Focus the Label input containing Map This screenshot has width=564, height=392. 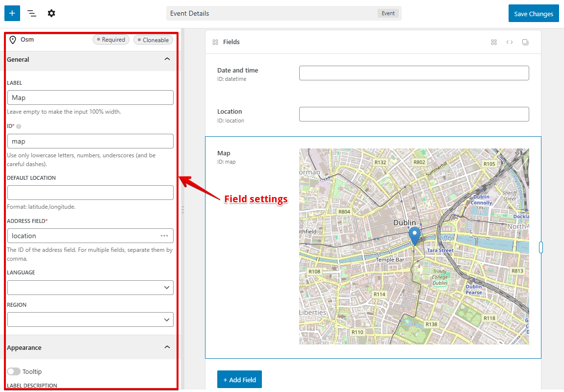click(x=90, y=98)
